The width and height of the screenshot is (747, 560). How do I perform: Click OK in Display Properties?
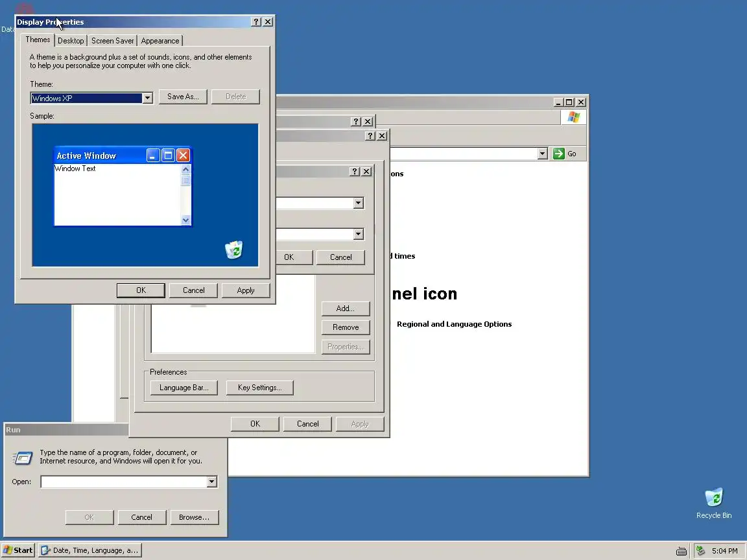click(141, 290)
